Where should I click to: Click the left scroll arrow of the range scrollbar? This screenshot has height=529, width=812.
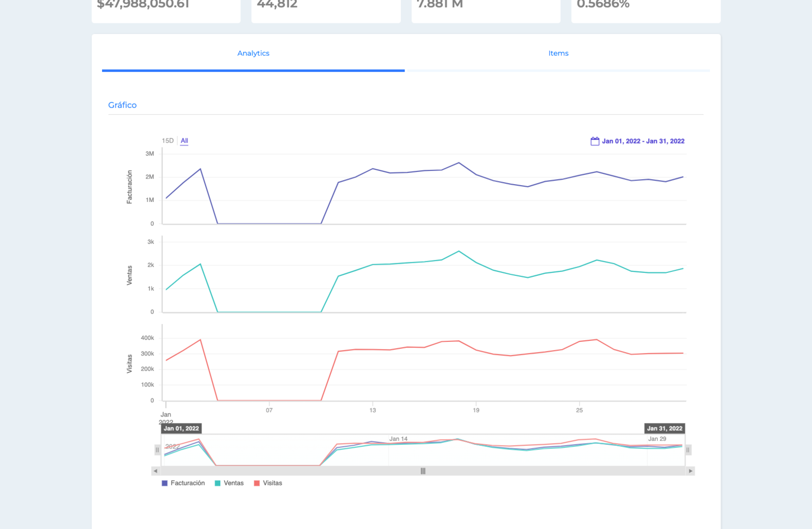155,471
